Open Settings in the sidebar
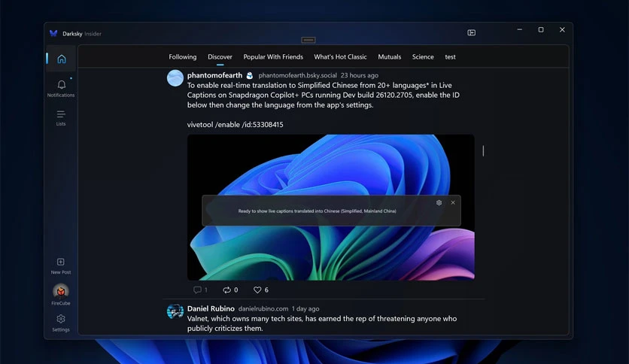The width and height of the screenshot is (629, 364). point(61,323)
